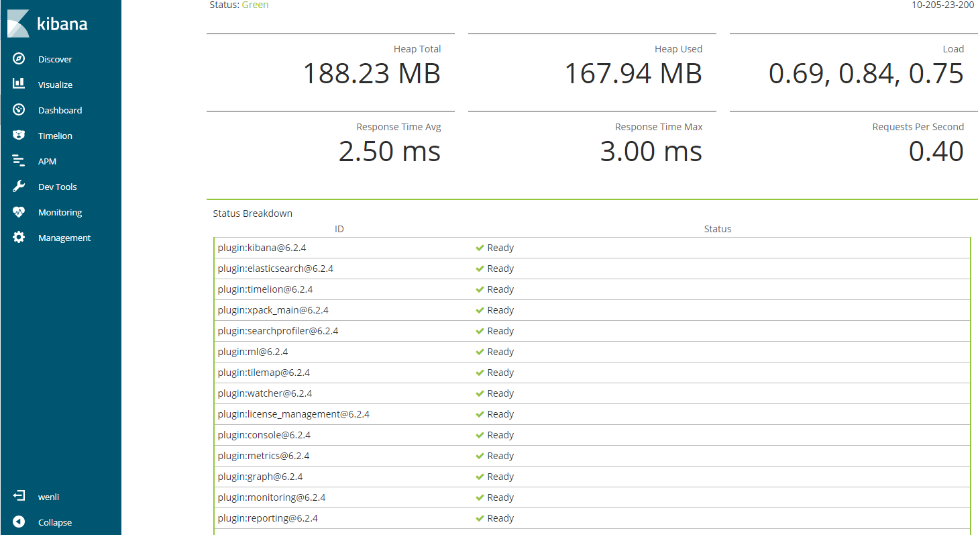The width and height of the screenshot is (980, 535).
Task: Select row text plugin:metrics@6.2.4
Action: 264,456
